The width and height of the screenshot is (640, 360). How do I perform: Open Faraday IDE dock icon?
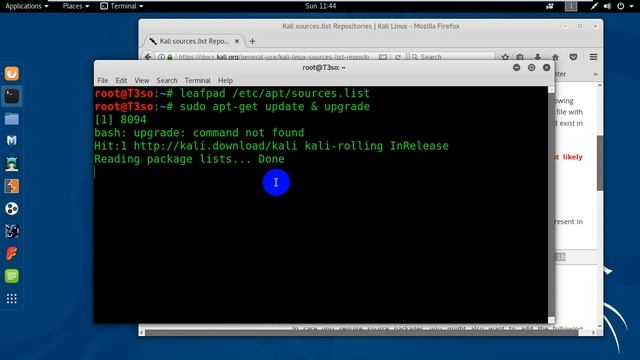(x=11, y=253)
